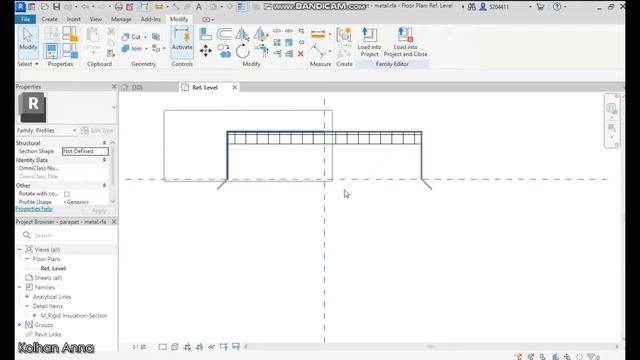The height and width of the screenshot is (360, 640).
Task: Collapse the Identity Data properties group
Action: 104,160
